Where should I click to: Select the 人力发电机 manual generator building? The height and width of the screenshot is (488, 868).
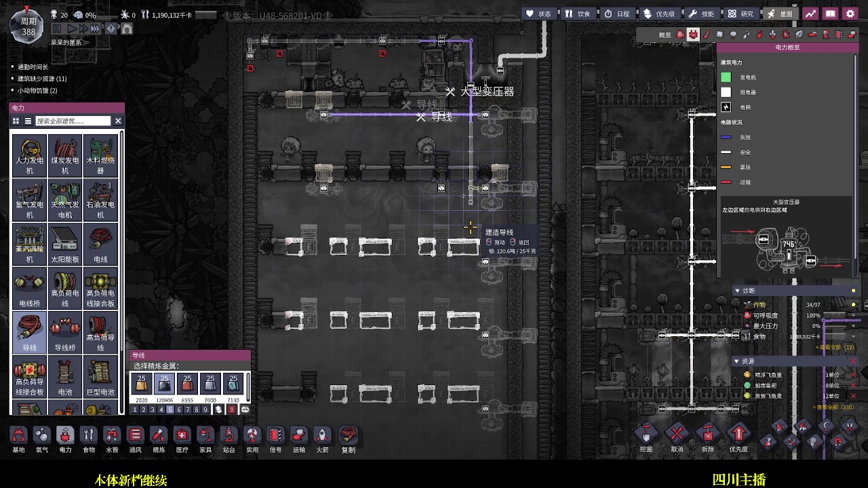[29, 155]
